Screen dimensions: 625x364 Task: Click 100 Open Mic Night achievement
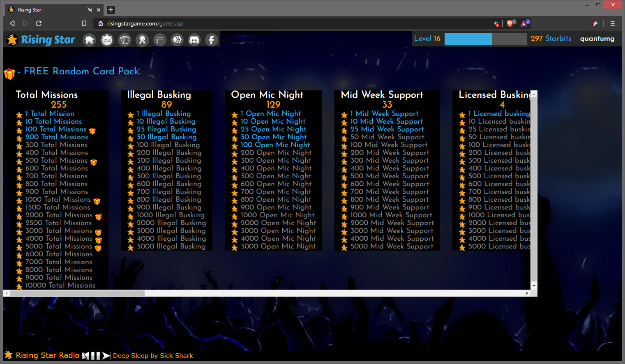275,145
